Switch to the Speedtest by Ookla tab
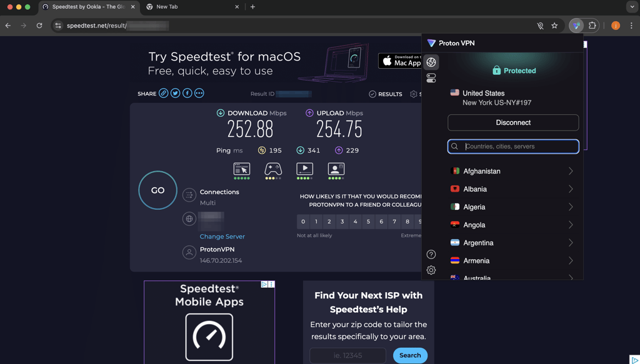 tap(89, 7)
